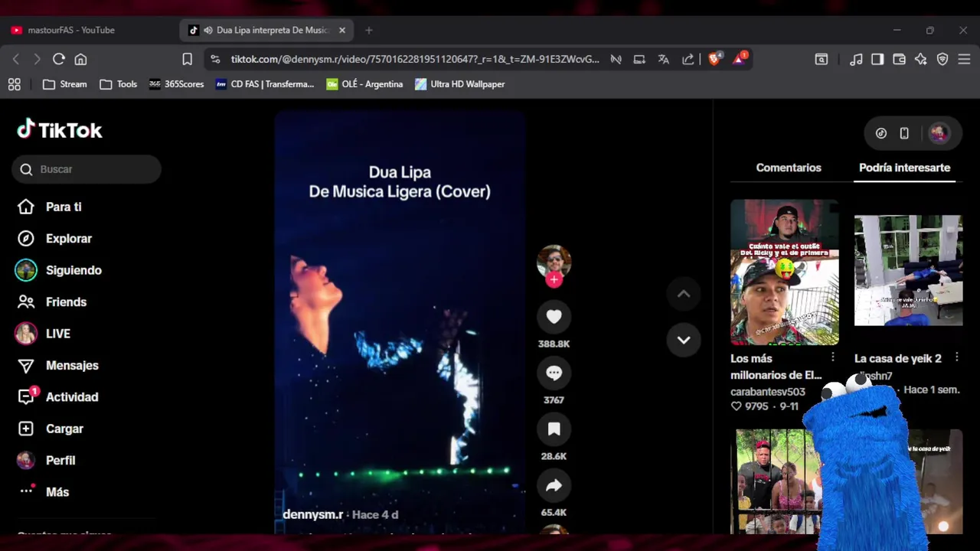The height and width of the screenshot is (551, 980).
Task: Open the translate page icon
Action: click(664, 59)
